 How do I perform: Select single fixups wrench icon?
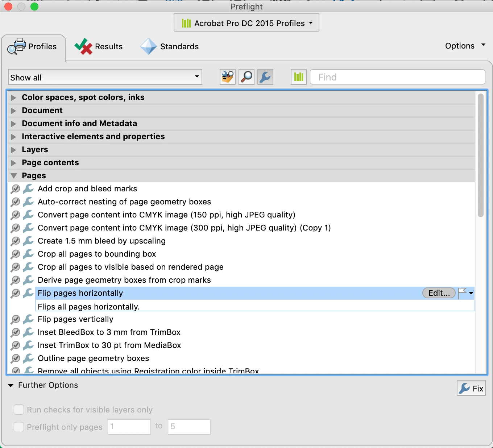(265, 77)
